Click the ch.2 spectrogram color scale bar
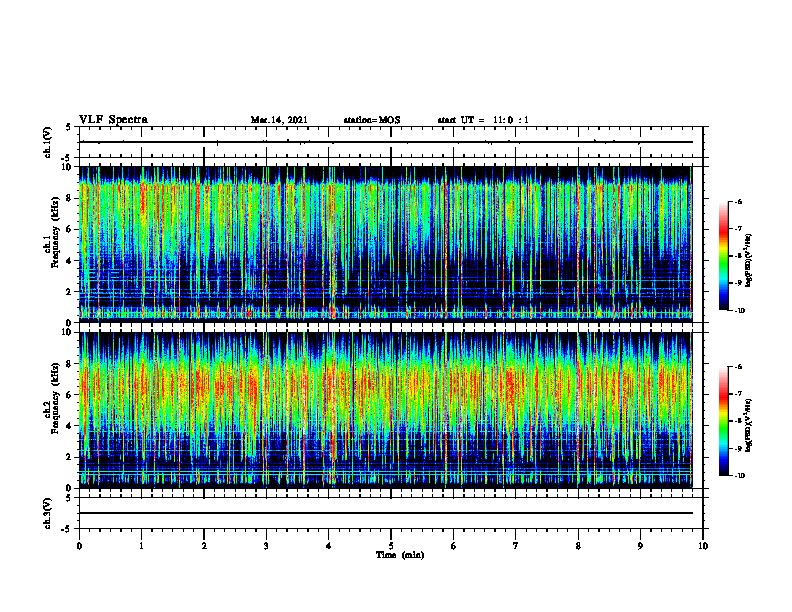Image resolution: width=792 pixels, height=612 pixels. click(x=723, y=421)
